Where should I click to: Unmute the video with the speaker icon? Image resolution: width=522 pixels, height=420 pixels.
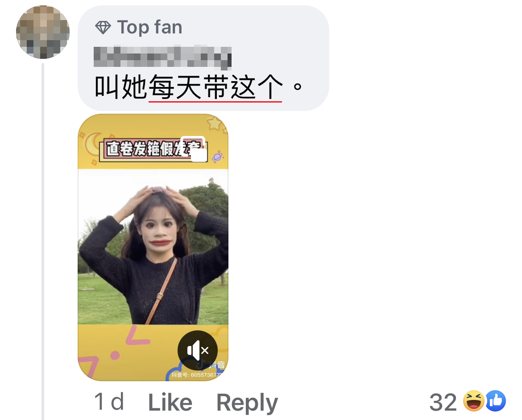pos(197,350)
